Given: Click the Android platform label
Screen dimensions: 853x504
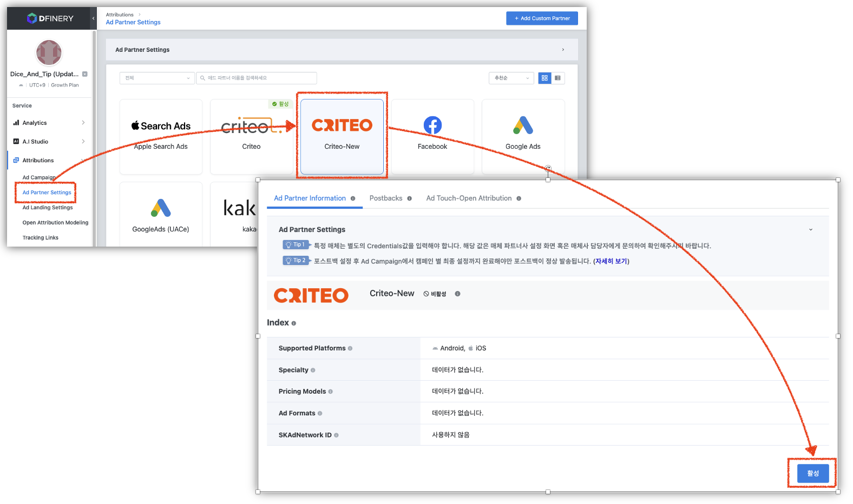Looking at the screenshot, I should (x=448, y=348).
